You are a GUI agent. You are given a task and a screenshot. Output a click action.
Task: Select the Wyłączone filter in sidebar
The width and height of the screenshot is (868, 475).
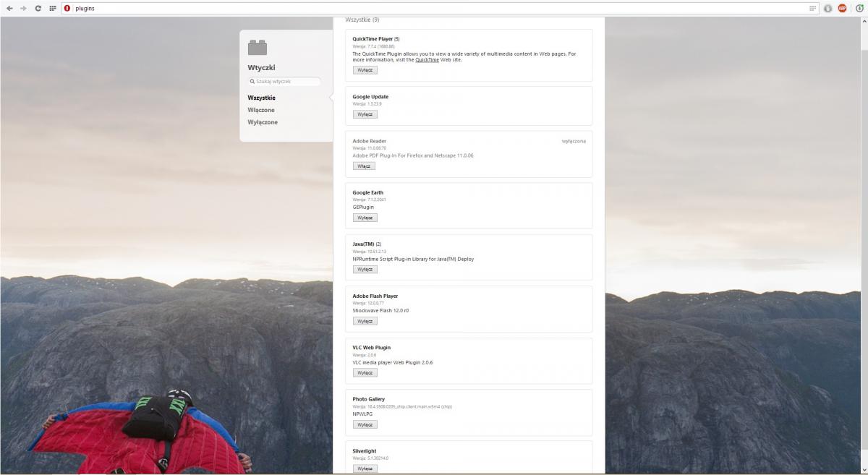263,122
